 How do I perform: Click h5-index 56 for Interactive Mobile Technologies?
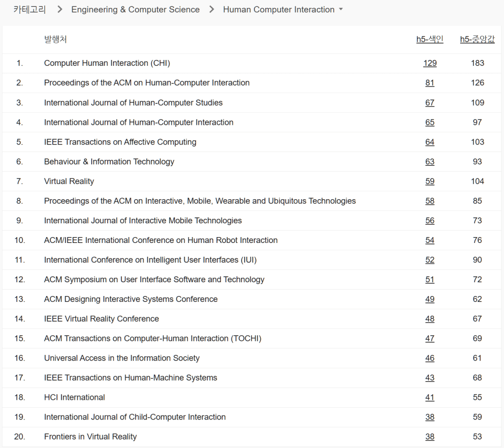(x=430, y=221)
